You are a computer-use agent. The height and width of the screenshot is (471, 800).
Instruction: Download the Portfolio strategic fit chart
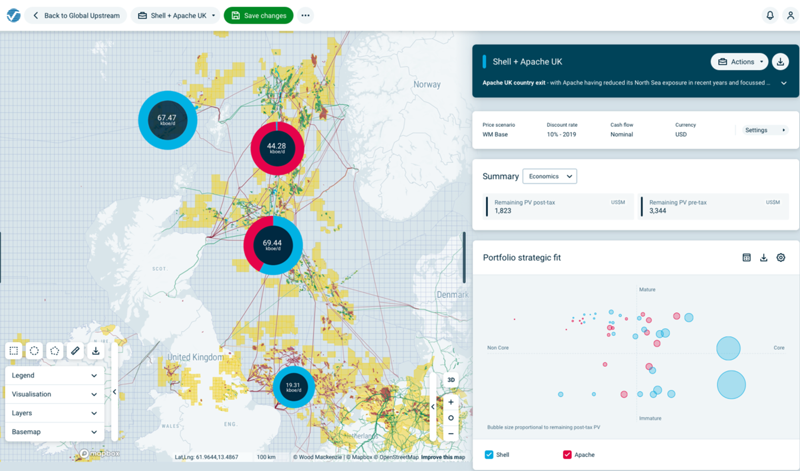764,258
